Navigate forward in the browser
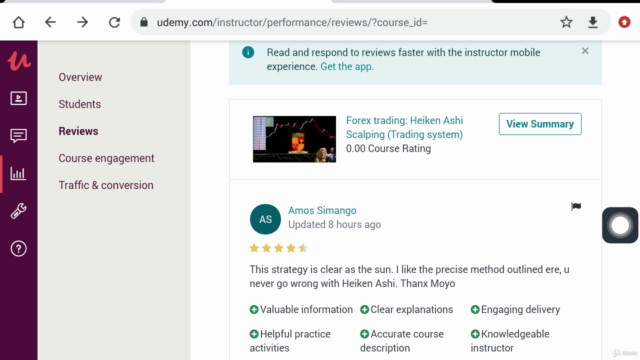 click(82, 22)
